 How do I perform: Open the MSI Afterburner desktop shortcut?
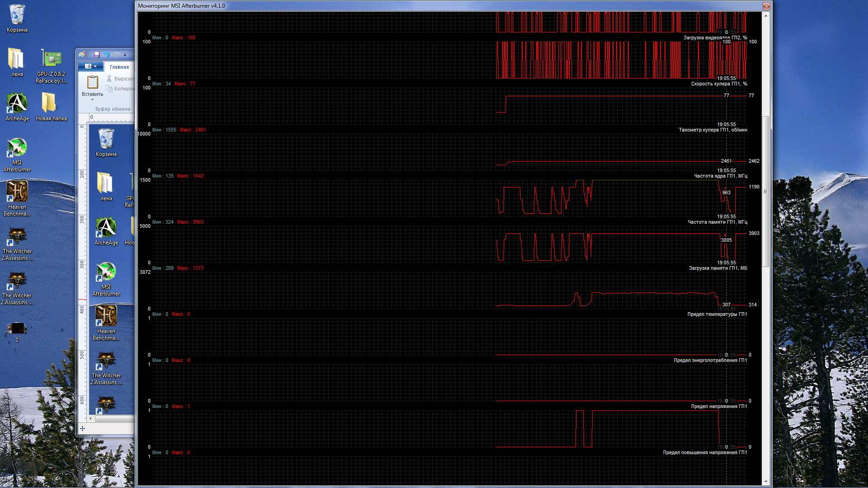(x=17, y=148)
